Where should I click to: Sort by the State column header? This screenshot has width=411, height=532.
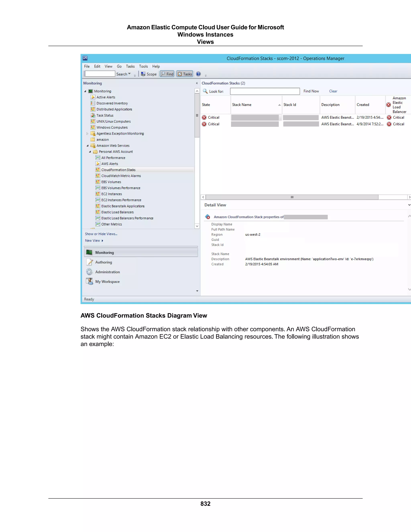216,105
